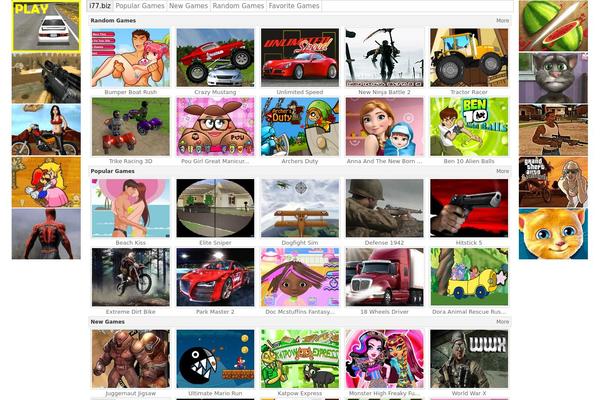Open the Defense 1942 game thumbnail

point(384,208)
